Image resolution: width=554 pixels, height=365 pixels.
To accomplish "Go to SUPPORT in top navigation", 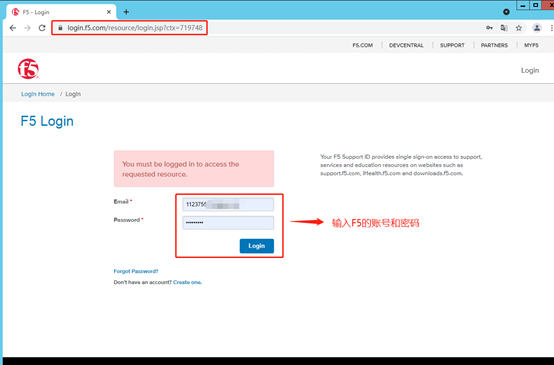I will (452, 45).
